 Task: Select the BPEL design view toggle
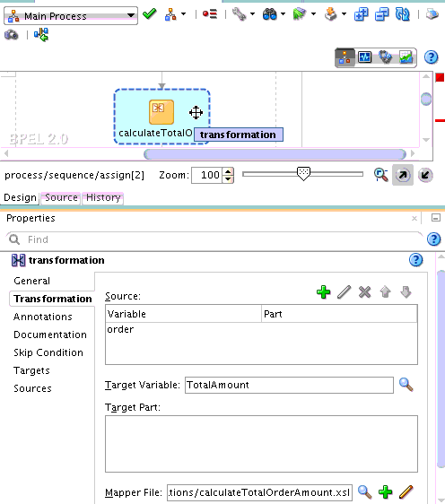[x=345, y=57]
